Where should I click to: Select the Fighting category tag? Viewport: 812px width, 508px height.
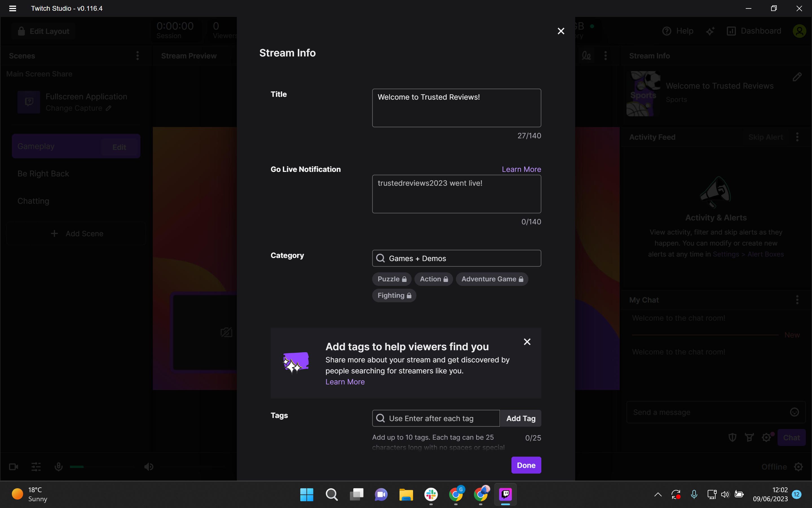pyautogui.click(x=394, y=295)
